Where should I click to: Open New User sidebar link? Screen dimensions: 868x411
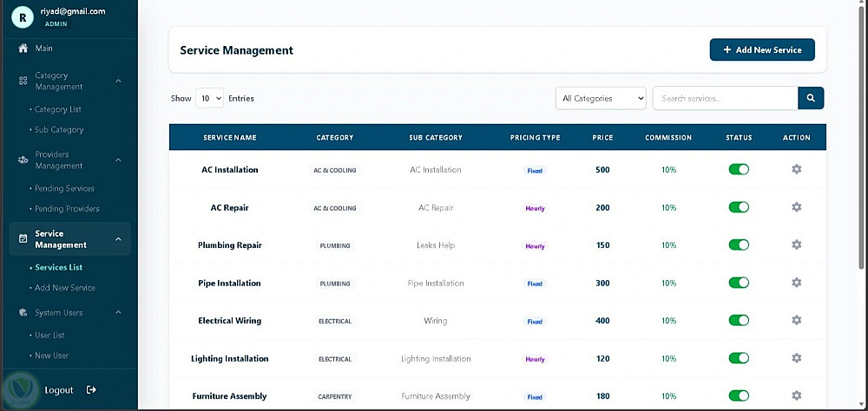coord(51,356)
